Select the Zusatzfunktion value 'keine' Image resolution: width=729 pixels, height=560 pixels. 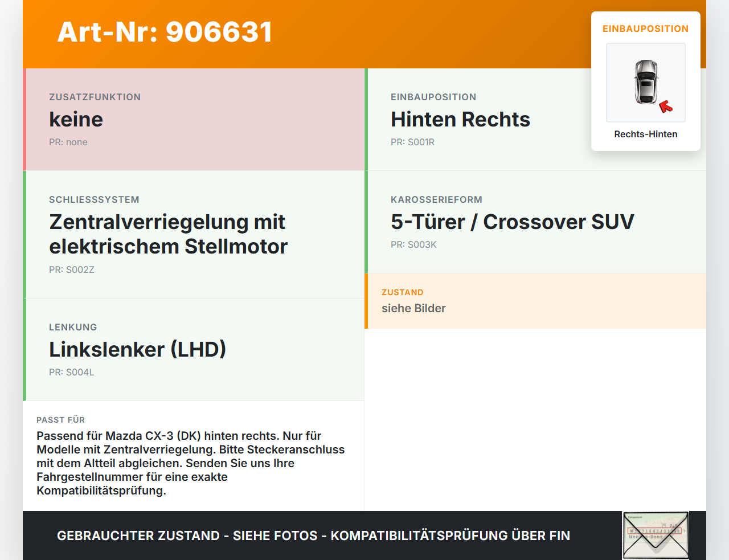(x=76, y=119)
